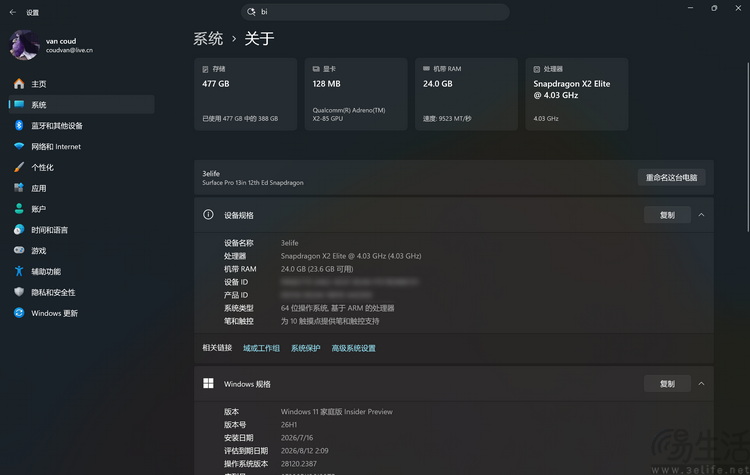This screenshot has width=750, height=475.
Task: Click the search magnifier icon
Action: point(251,12)
